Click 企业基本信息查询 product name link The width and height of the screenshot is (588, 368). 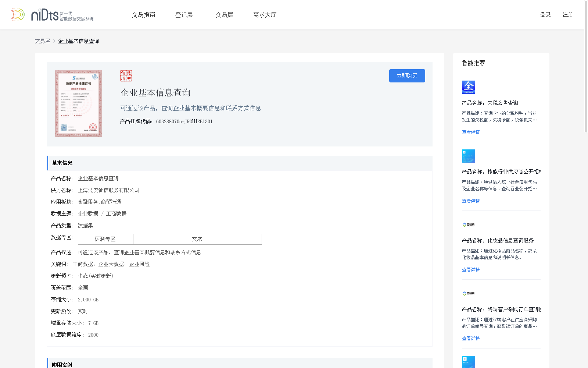98,178
